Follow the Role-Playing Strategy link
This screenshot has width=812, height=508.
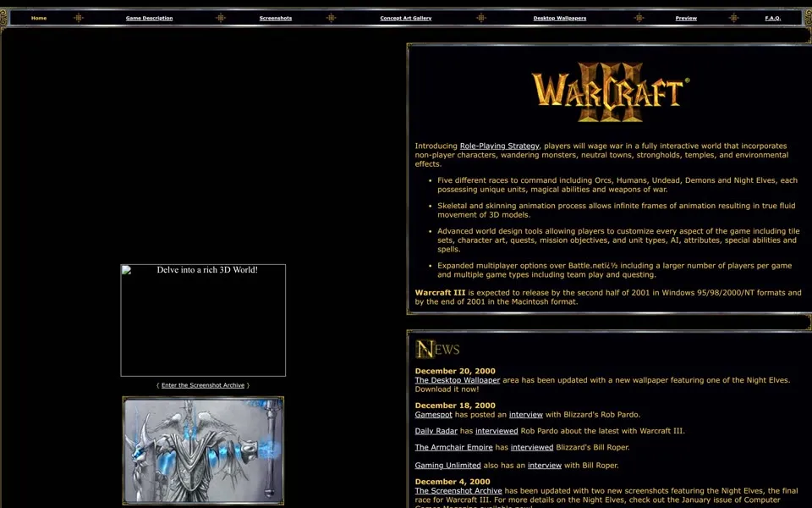pyautogui.click(x=499, y=146)
